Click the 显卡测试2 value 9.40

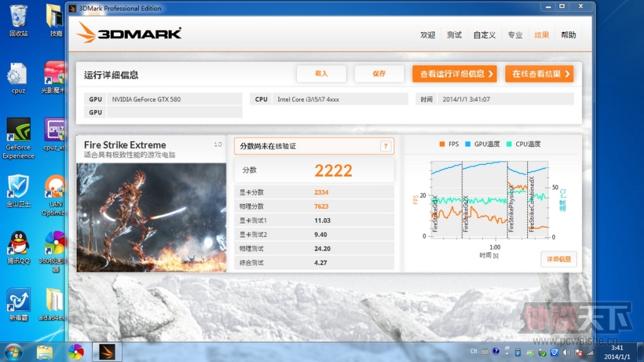coord(321,234)
